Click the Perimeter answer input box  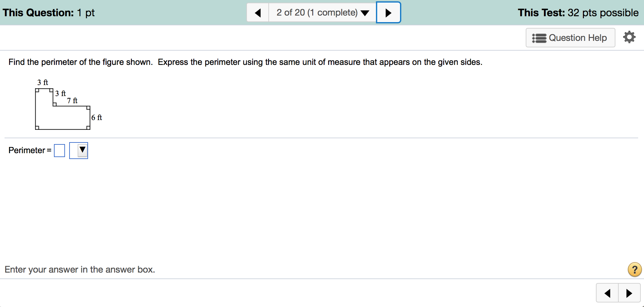[x=59, y=151]
